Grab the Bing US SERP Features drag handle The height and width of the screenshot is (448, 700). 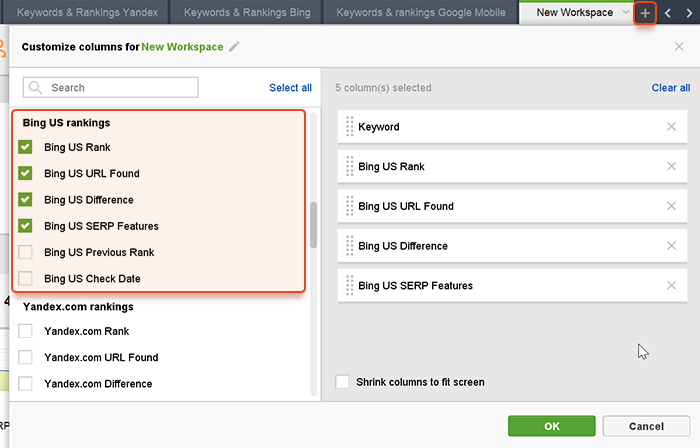350,286
